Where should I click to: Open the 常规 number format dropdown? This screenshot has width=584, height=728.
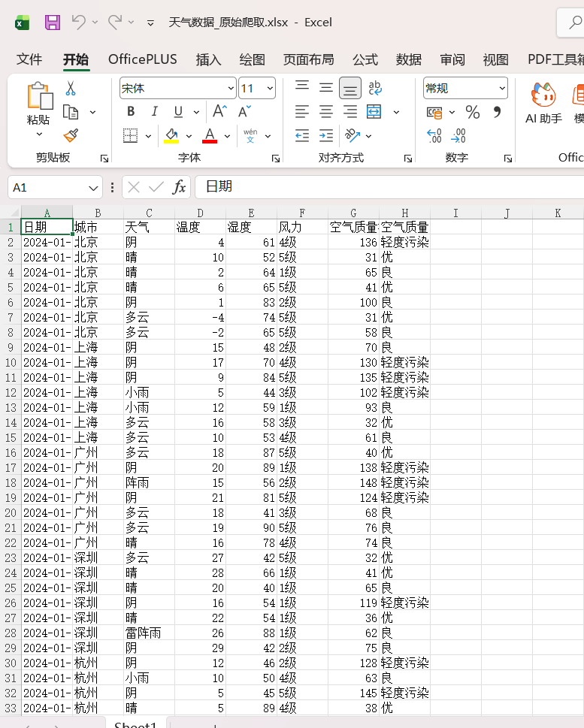point(502,88)
